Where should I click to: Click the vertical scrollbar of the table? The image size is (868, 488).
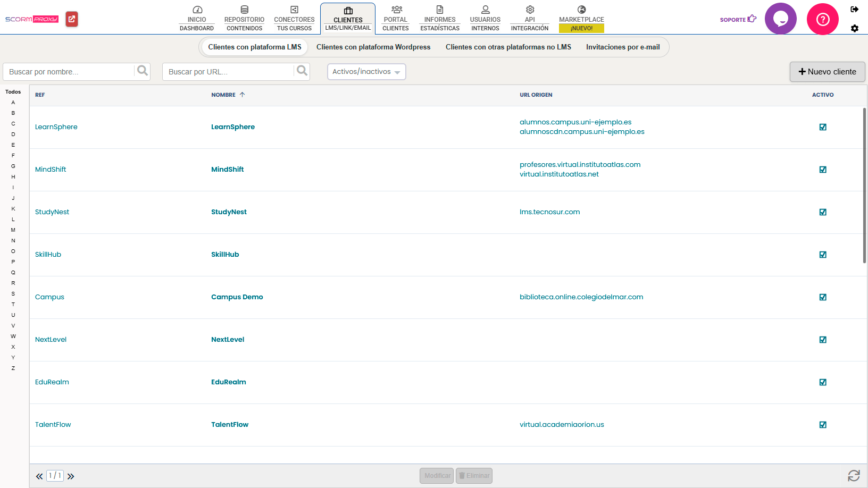(864, 185)
